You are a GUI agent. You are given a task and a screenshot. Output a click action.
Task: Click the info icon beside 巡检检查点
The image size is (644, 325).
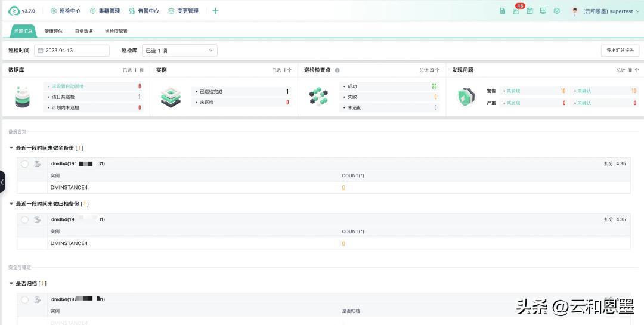click(337, 70)
